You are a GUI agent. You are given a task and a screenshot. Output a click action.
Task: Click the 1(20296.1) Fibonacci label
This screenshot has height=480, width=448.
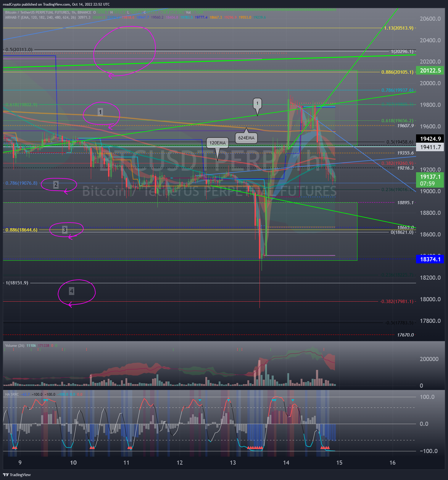[x=402, y=51]
